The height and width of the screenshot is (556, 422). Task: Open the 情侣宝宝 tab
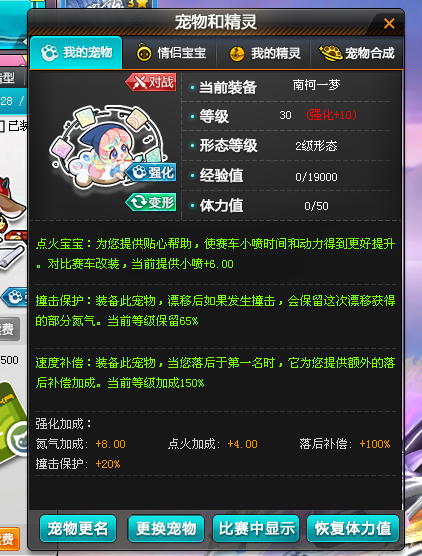point(170,53)
